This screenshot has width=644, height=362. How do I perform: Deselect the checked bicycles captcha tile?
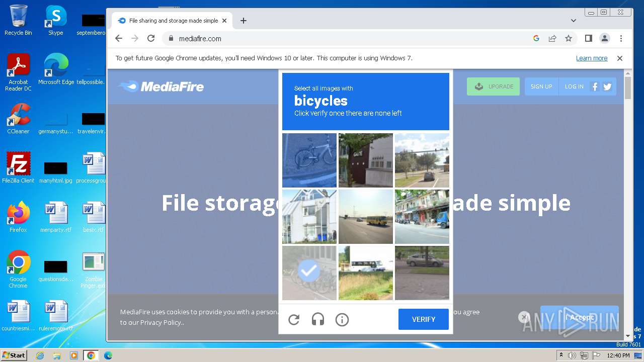(x=309, y=273)
